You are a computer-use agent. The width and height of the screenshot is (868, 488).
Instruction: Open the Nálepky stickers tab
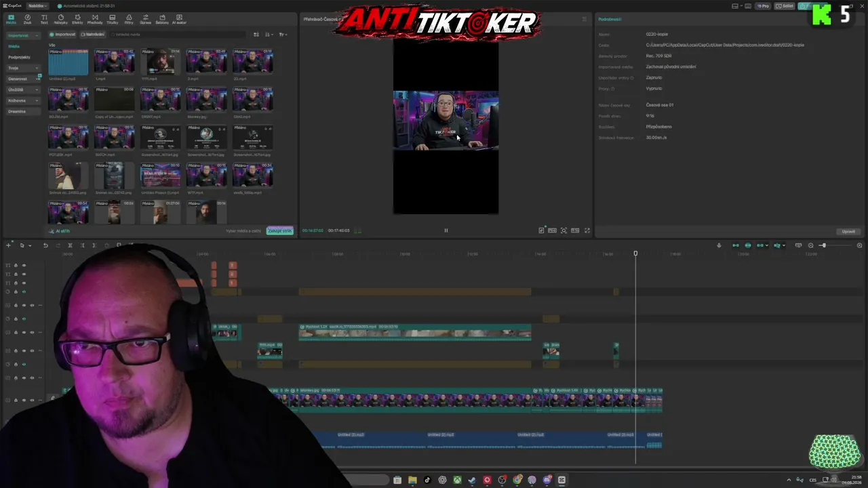point(61,19)
